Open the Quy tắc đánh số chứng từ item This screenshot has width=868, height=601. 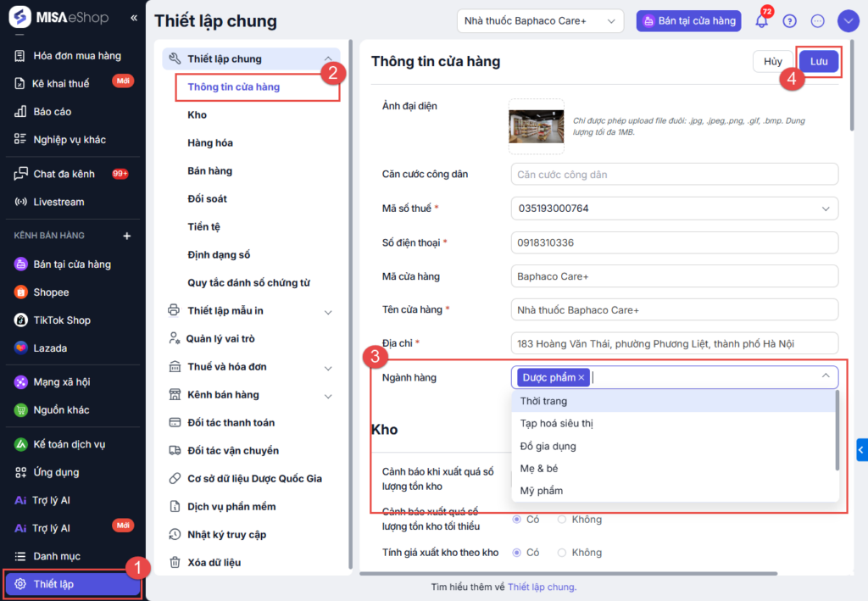coord(248,283)
